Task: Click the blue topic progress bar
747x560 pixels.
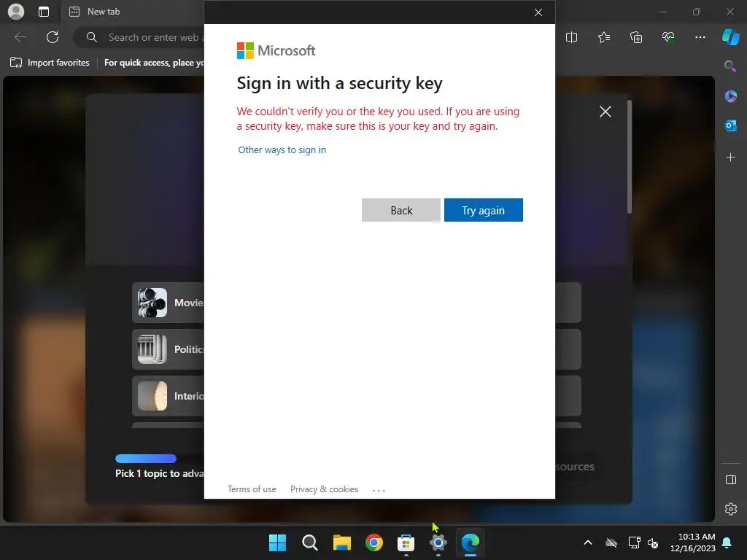Action: pyautogui.click(x=146, y=459)
